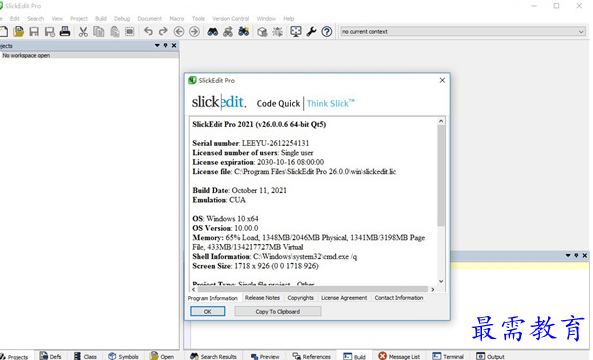
Task: Create a new file with the New icon
Action: (x=3, y=31)
